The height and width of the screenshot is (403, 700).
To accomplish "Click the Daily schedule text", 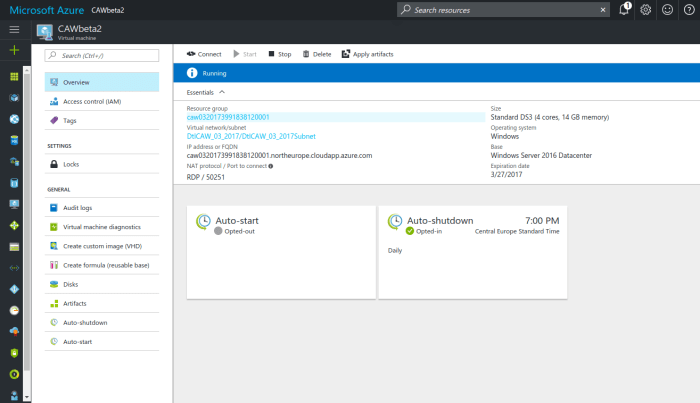I will point(395,250).
